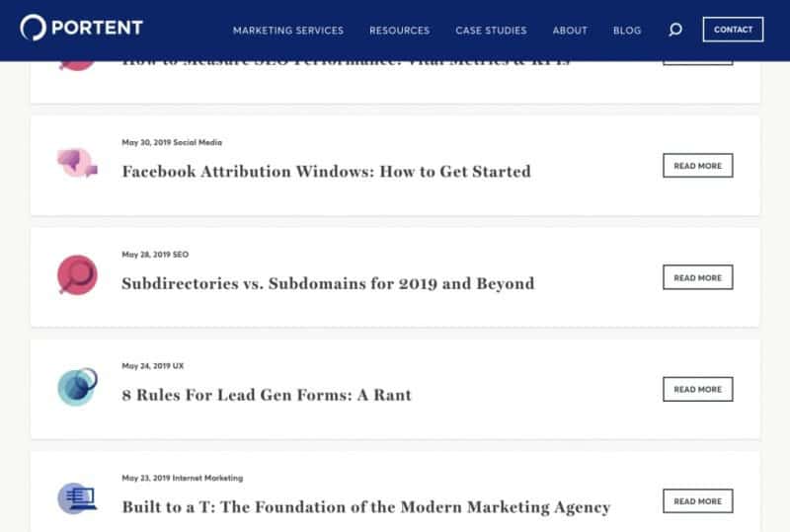Click the UX circles icon beside Lead Gen post
790x532 pixels.
pyautogui.click(x=77, y=386)
